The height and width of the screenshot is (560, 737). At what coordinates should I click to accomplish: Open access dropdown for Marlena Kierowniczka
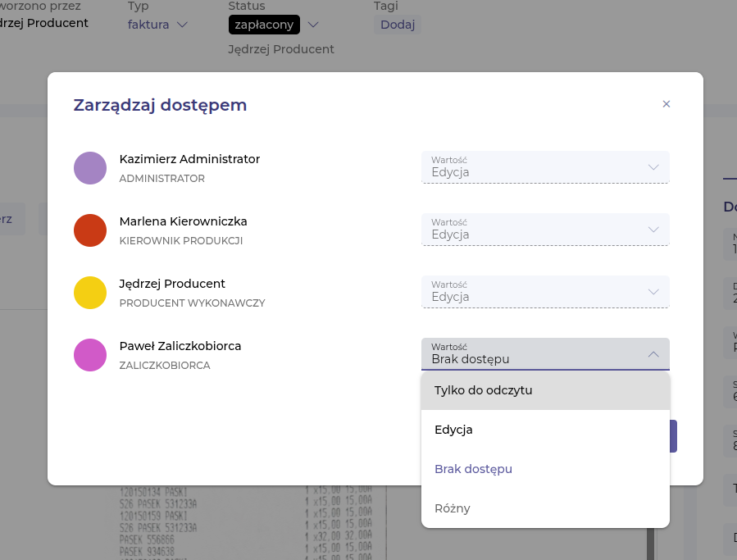click(x=545, y=230)
